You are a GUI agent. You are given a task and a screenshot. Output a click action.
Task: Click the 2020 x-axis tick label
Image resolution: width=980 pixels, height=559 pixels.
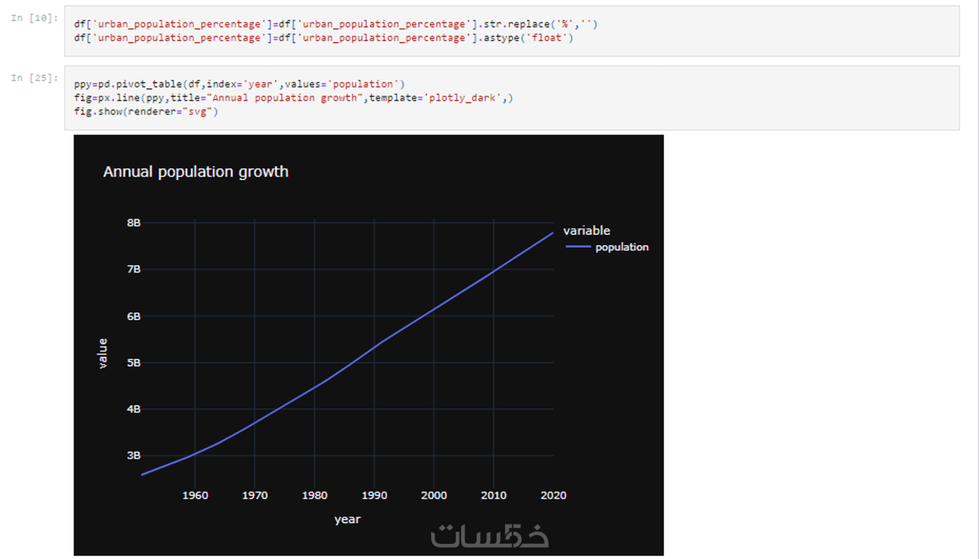[553, 496]
